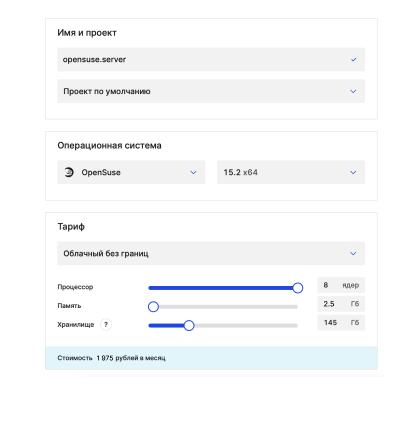Click the storage value field showing 145

341,322
